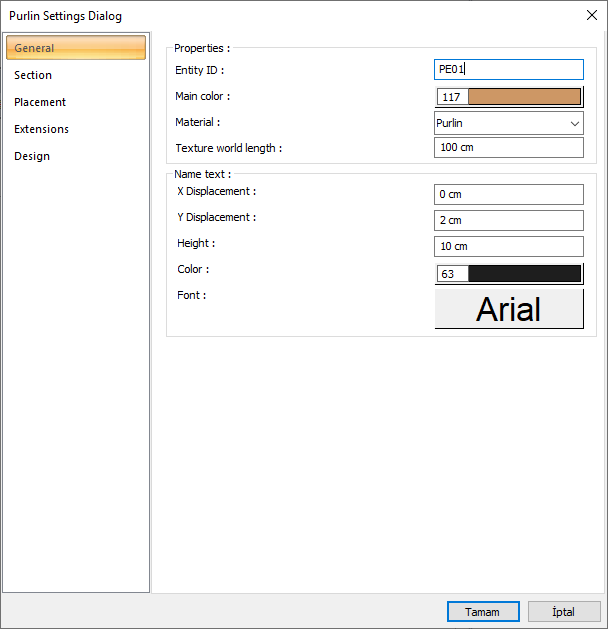Click the Main color index field 117
Image resolution: width=608 pixels, height=629 pixels.
pyautogui.click(x=452, y=97)
